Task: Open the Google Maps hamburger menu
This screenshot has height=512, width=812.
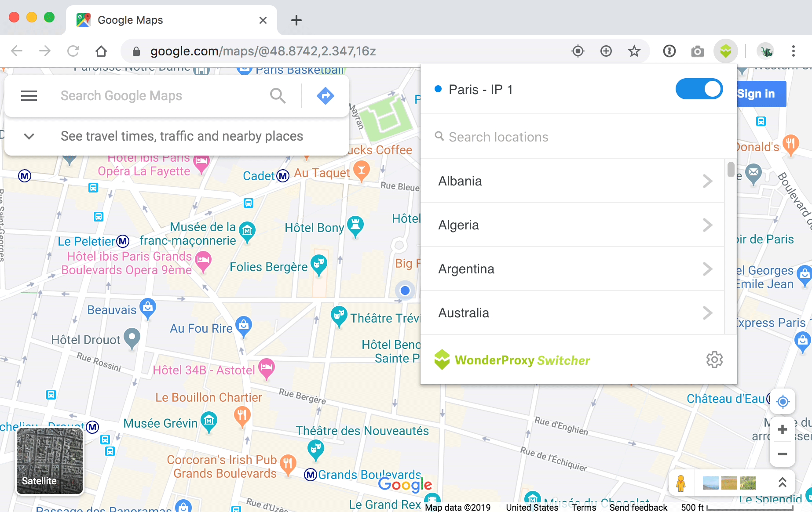Action: click(x=29, y=96)
